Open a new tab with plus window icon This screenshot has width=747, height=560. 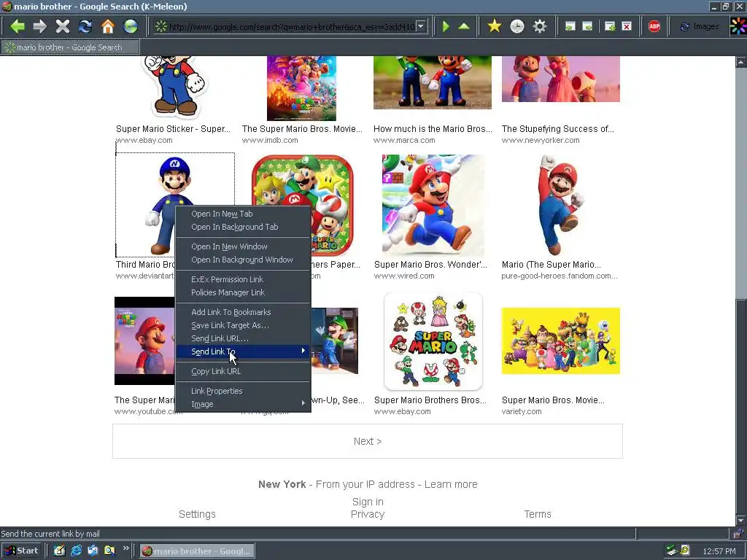(610, 26)
